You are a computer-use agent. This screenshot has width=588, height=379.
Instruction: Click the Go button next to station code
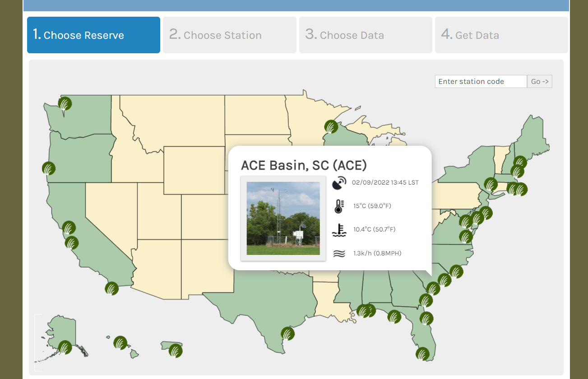pyautogui.click(x=539, y=81)
